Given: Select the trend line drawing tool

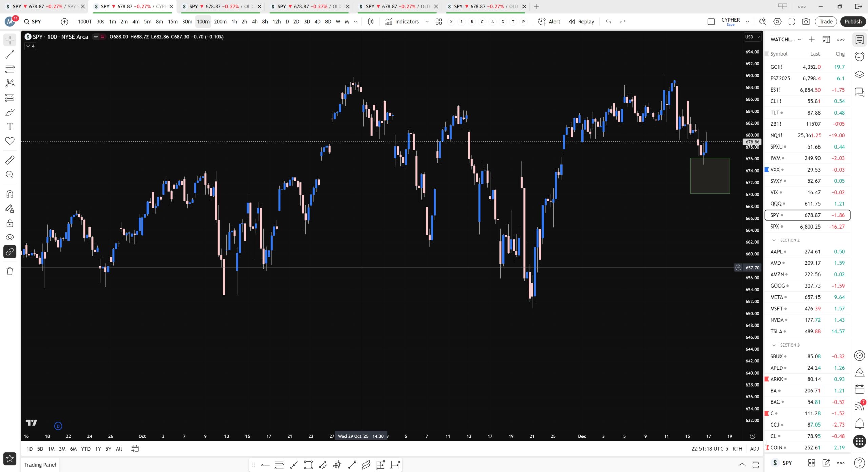Looking at the screenshot, I should click(10, 54).
